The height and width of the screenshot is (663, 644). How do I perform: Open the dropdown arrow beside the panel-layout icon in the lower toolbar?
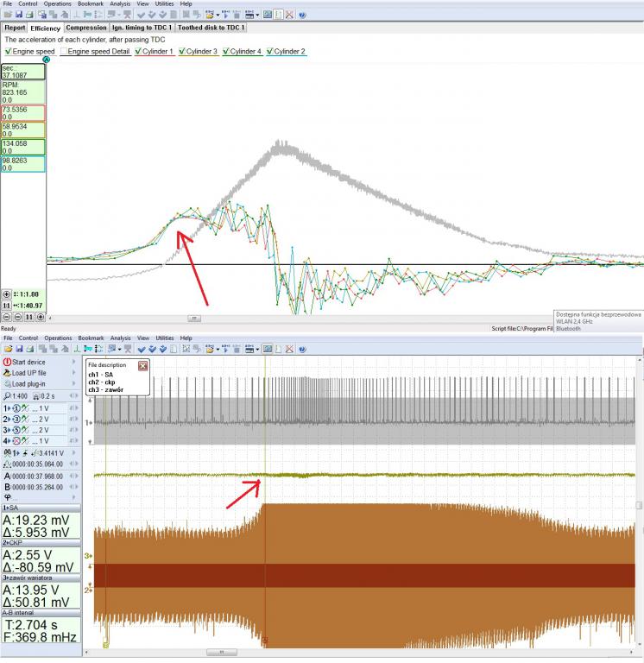tap(257, 350)
